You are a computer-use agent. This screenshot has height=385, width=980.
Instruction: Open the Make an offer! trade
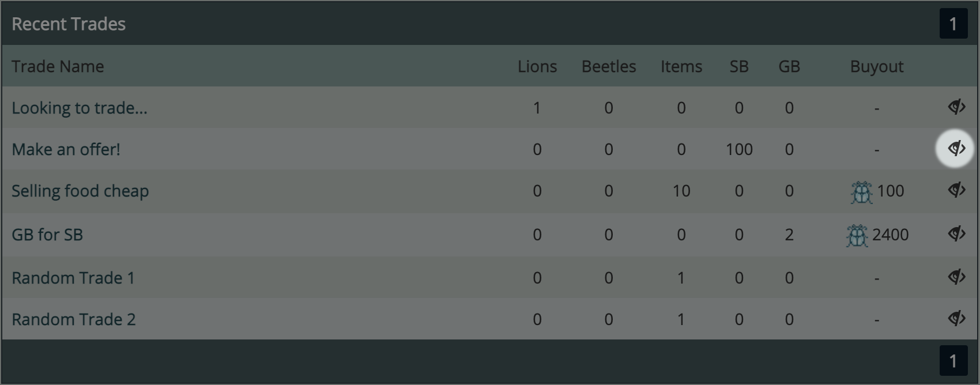coord(66,149)
